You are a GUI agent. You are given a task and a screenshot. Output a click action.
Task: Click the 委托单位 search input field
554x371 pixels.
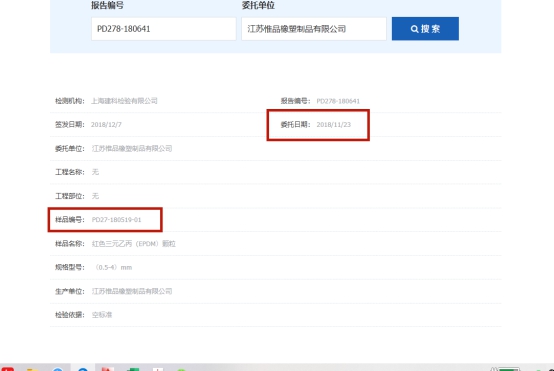(314, 29)
